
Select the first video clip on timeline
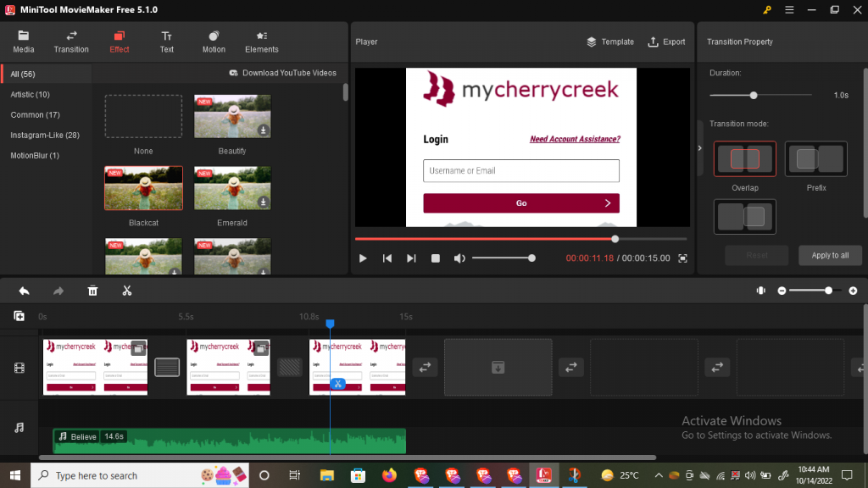coord(95,367)
